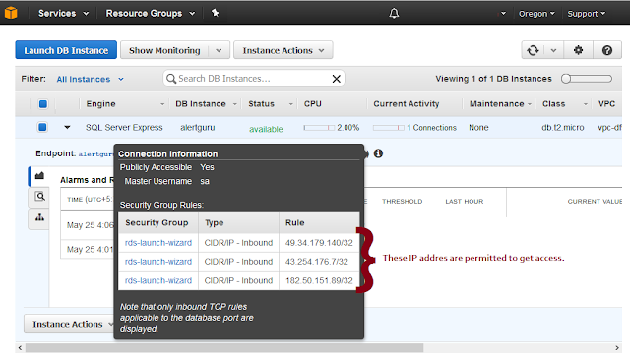The height and width of the screenshot is (364, 630).
Task: Open the notifications bell icon
Action: click(x=394, y=13)
